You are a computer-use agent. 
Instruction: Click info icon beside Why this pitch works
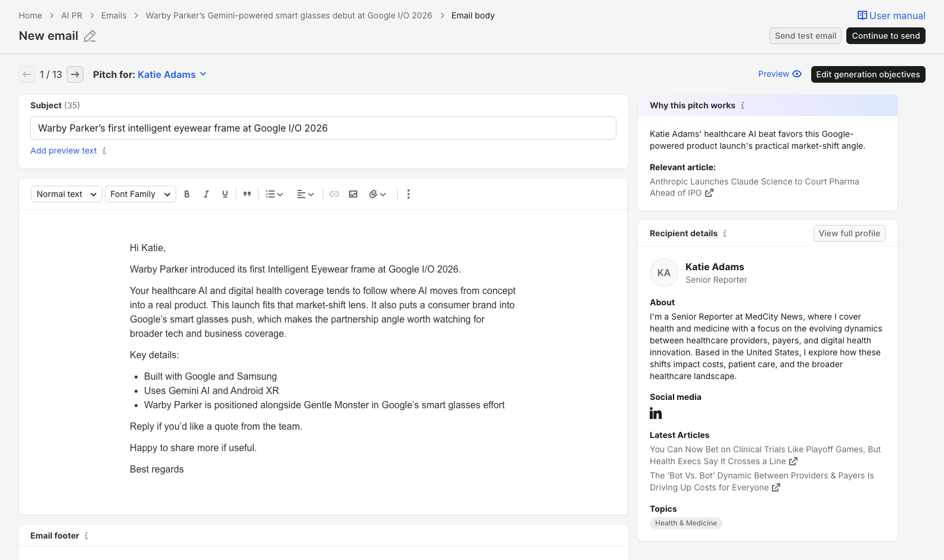pos(743,105)
